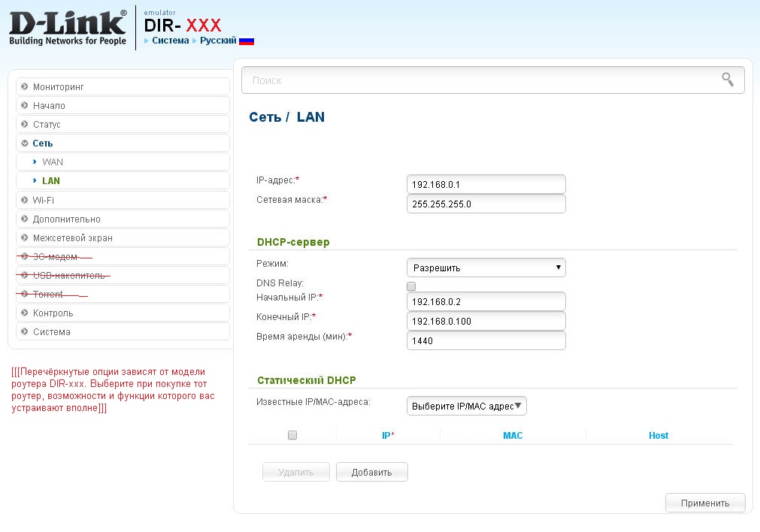Image resolution: width=760 pixels, height=532 pixels.
Task: Focus the IP-адрес field
Action: pyautogui.click(x=486, y=184)
